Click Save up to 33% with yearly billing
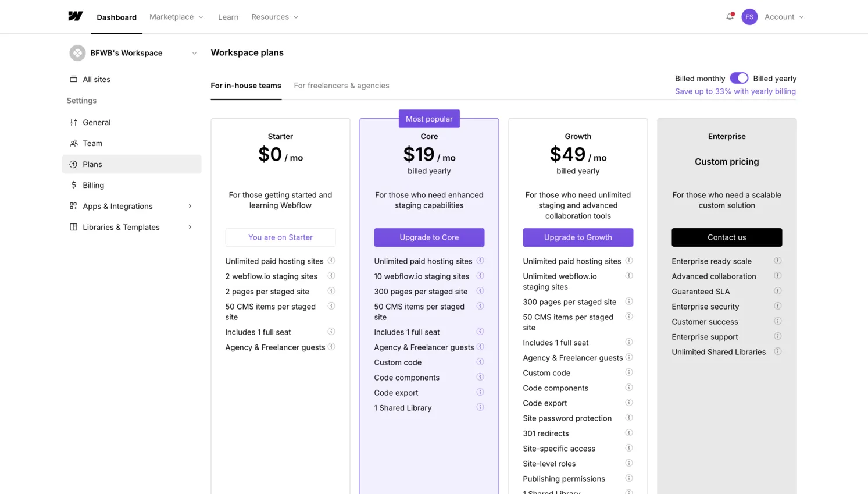This screenshot has height=494, width=868. pos(735,91)
